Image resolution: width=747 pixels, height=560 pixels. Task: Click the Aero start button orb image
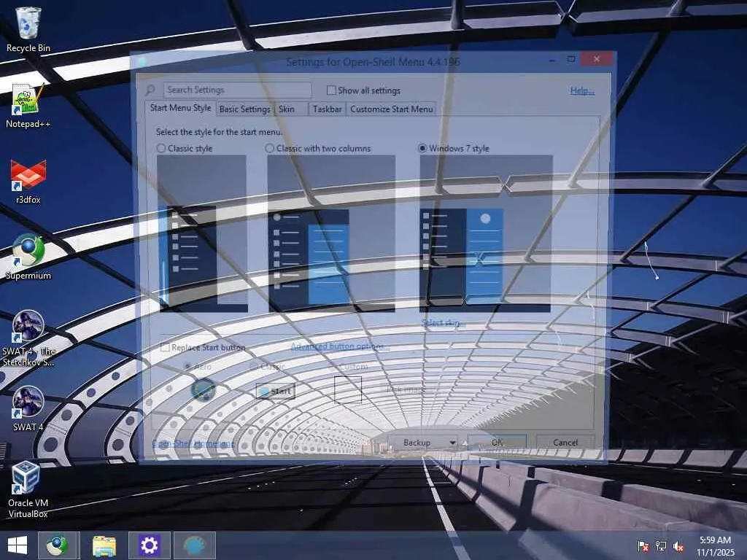(x=204, y=389)
